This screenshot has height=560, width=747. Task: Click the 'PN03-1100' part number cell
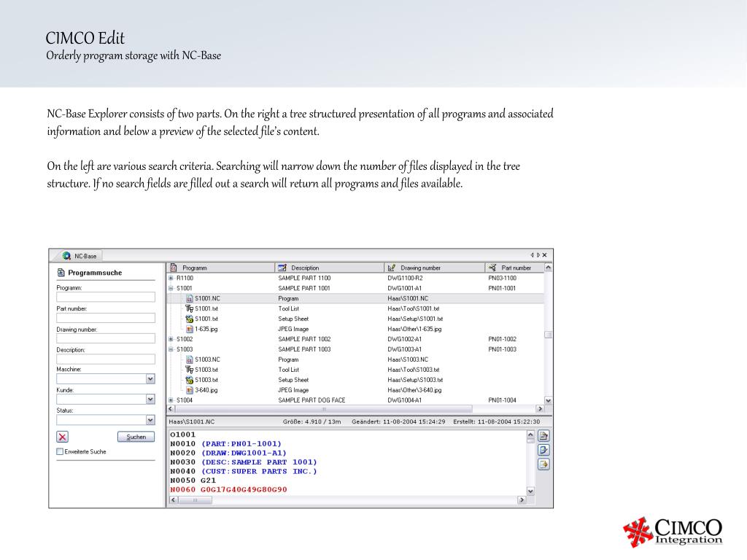pos(502,278)
